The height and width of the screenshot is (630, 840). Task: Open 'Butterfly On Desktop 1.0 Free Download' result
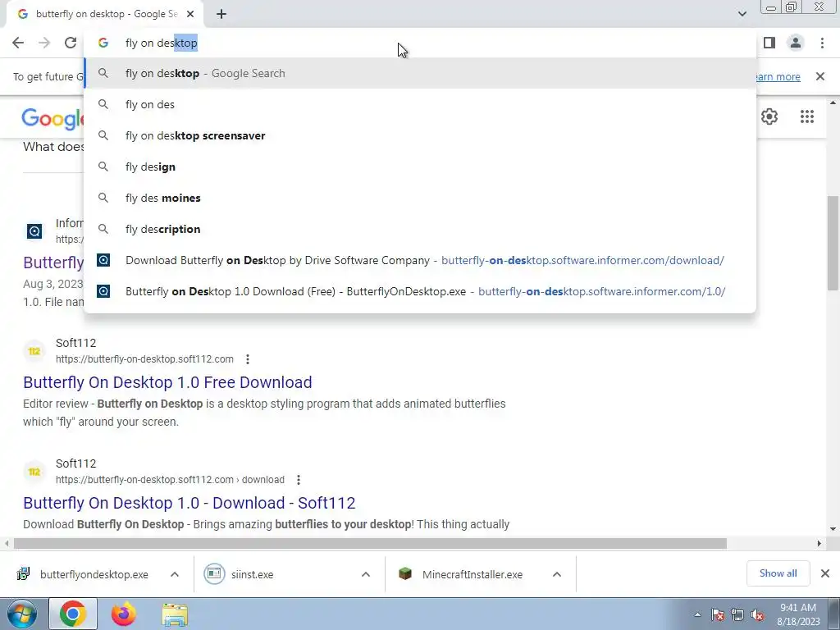pos(167,382)
